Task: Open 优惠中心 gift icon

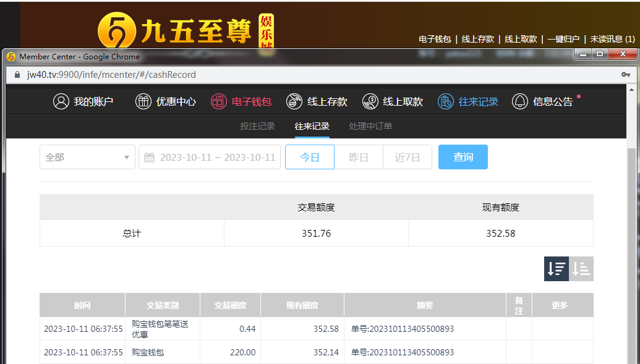Action: pyautogui.click(x=143, y=101)
